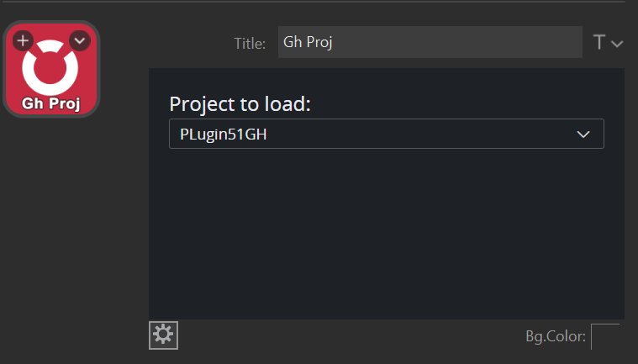The width and height of the screenshot is (638, 364).
Task: Click the white ring logo on the key
Action: (51, 69)
